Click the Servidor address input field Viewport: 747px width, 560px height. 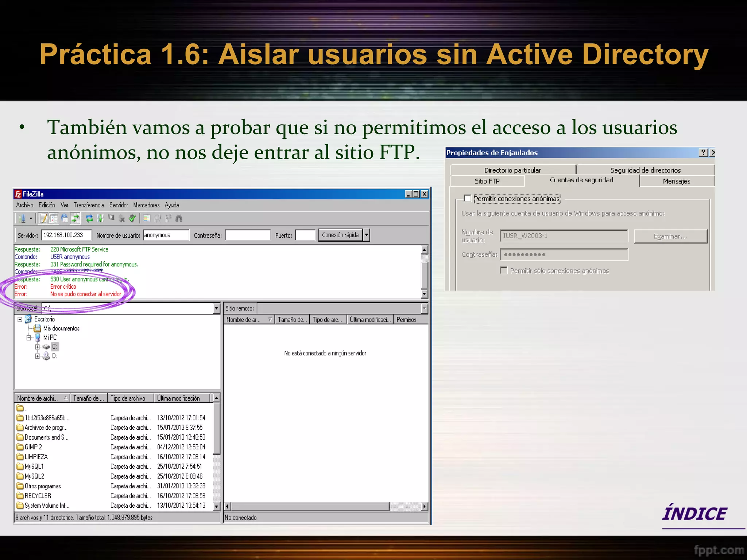coord(66,235)
